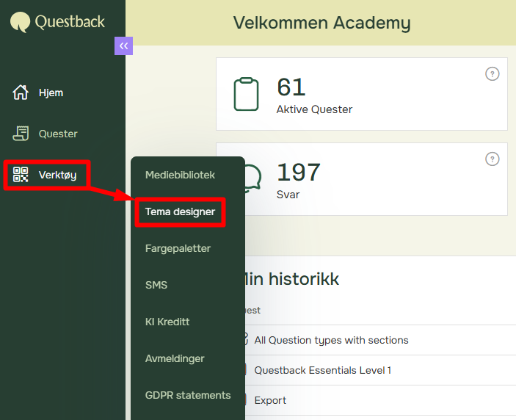Open the SMS submenu entry
The height and width of the screenshot is (420, 516).
tap(156, 285)
